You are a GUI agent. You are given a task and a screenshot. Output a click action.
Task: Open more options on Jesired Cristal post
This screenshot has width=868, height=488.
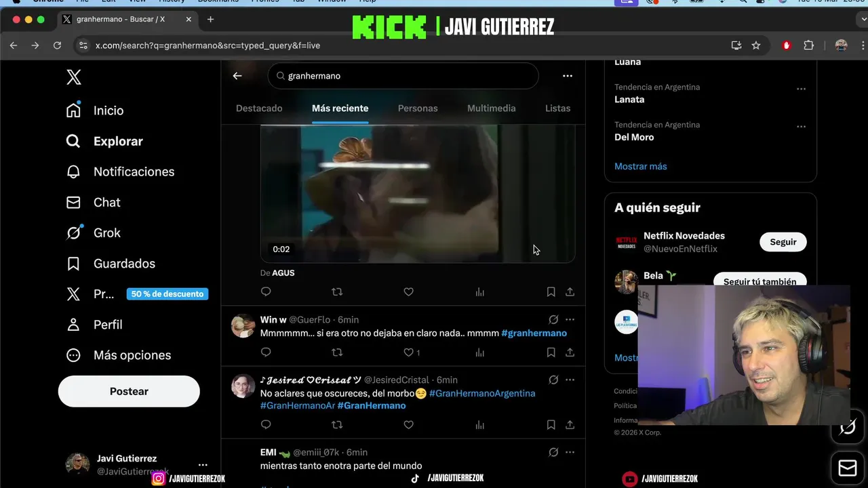coord(570,380)
